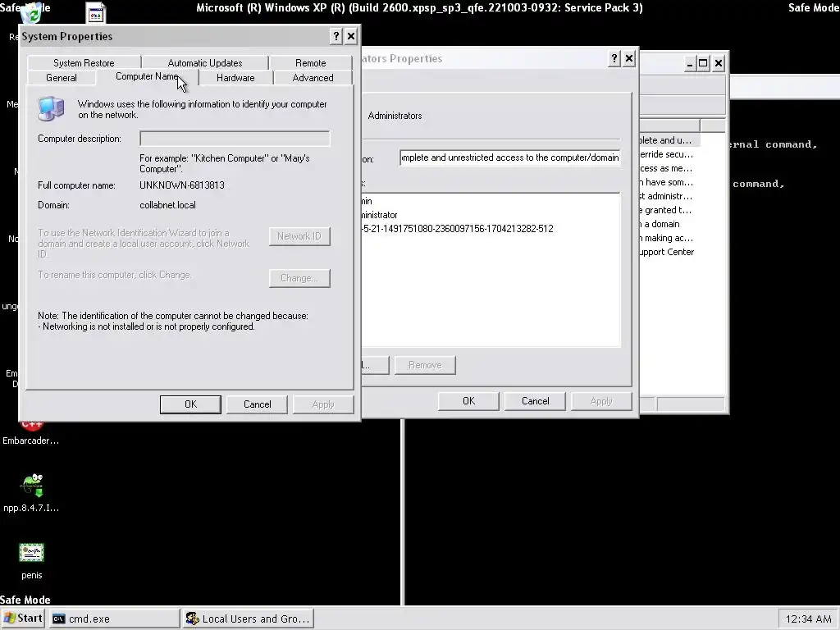Image resolution: width=840 pixels, height=630 pixels.
Task: Switch to the Advanced tab
Action: click(313, 78)
